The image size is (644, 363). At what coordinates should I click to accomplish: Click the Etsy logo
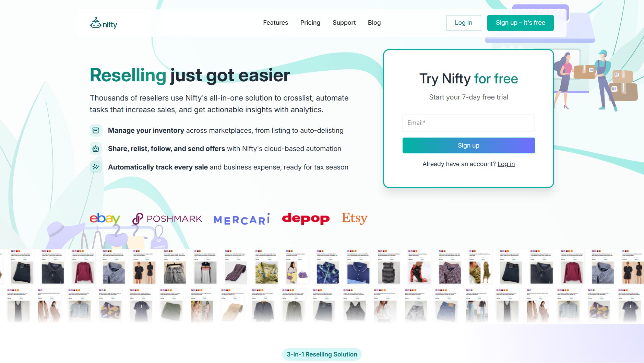click(355, 218)
